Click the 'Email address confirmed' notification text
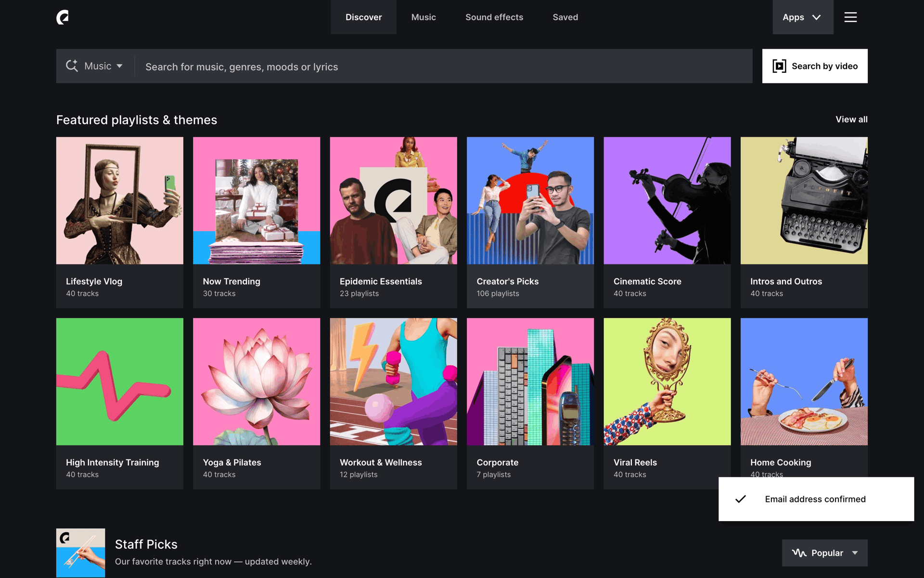 815,499
